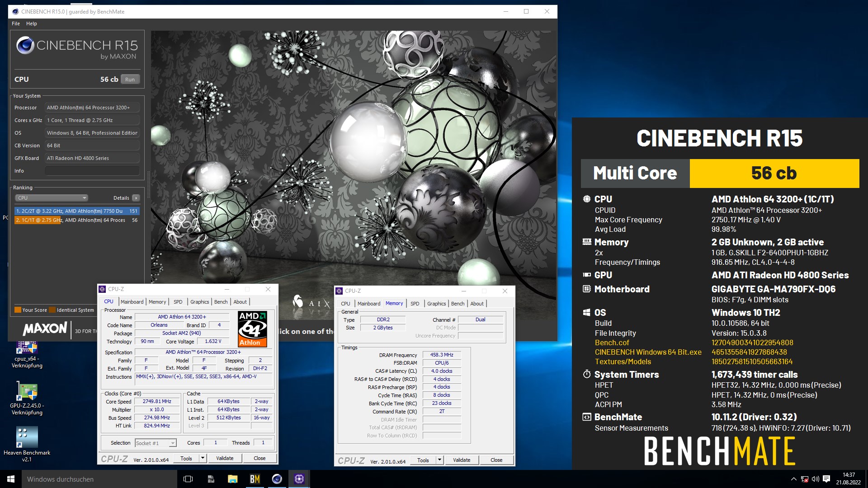Open the Ranking CPU dropdown
The image size is (868, 488).
click(52, 198)
